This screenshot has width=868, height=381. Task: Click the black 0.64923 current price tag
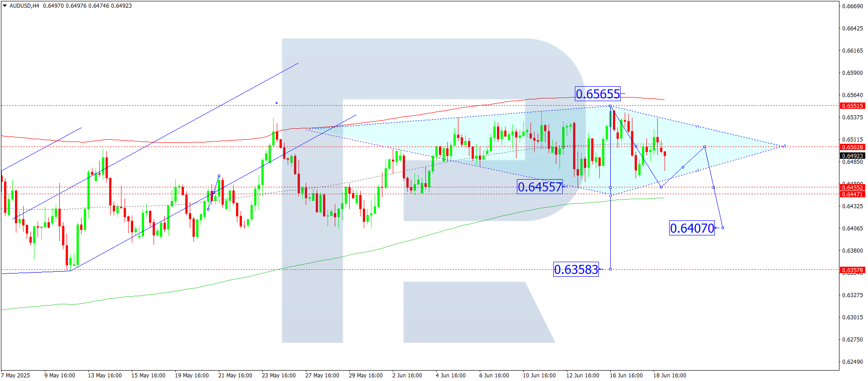coord(853,156)
